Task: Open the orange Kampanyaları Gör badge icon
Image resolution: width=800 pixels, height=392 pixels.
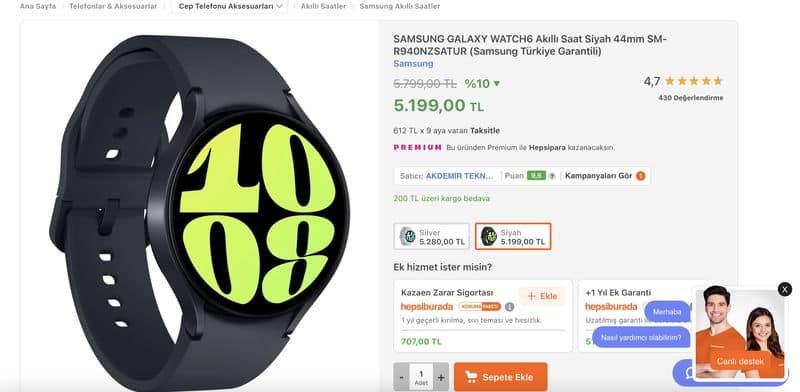Action: 641,176
